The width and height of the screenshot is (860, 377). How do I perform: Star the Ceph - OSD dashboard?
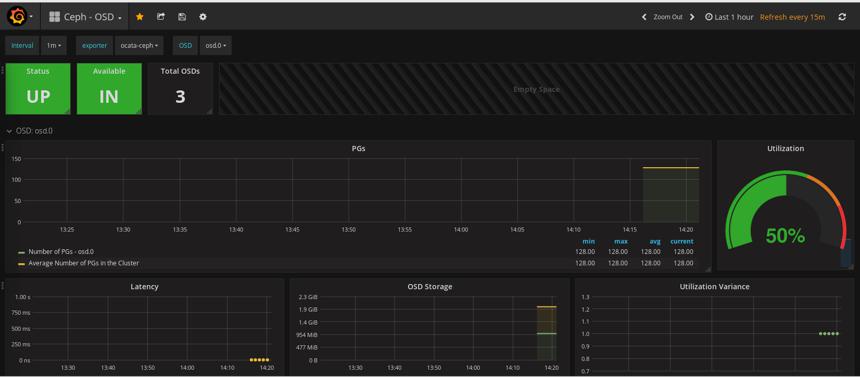pos(139,17)
